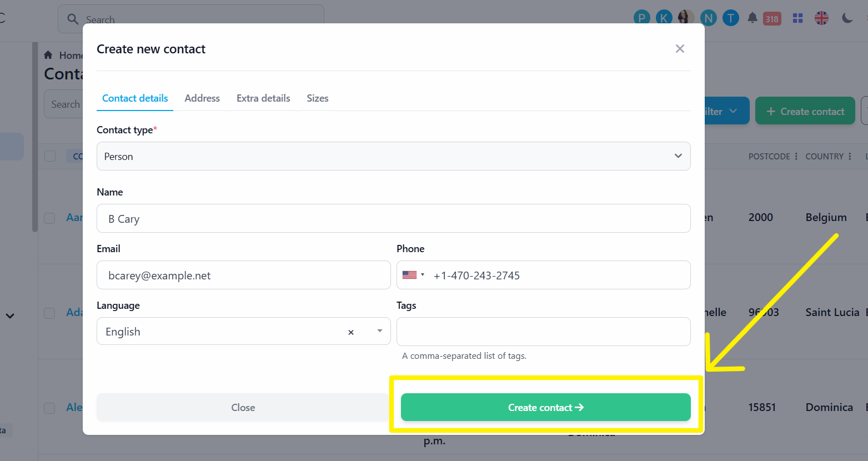
Task: Click the Dominica country cell
Action: (x=829, y=408)
